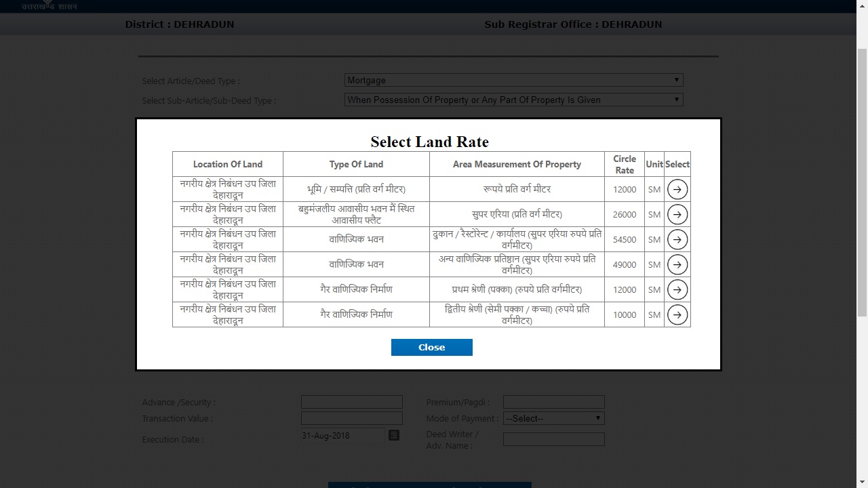Select the प्रथम श्रेणी 12000 rate arrow

[x=677, y=289]
